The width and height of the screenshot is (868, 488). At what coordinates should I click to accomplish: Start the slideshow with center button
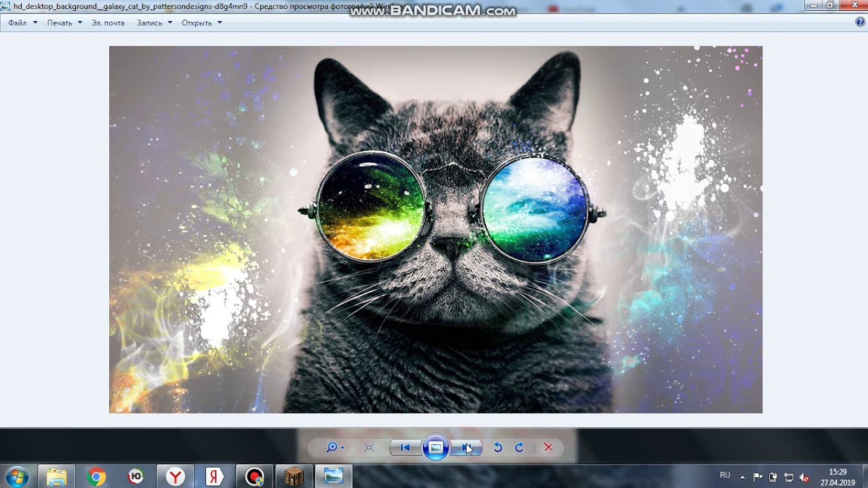(x=436, y=447)
